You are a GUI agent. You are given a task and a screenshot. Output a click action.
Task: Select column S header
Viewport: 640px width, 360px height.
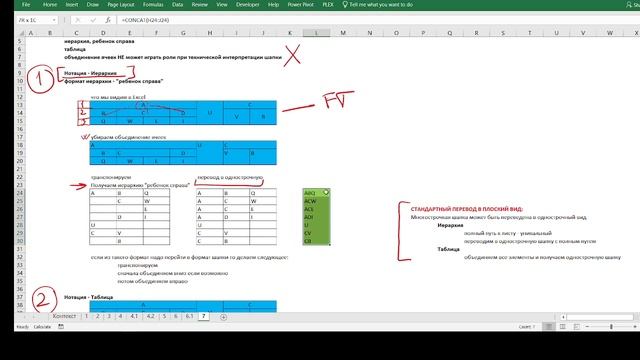[503, 33]
